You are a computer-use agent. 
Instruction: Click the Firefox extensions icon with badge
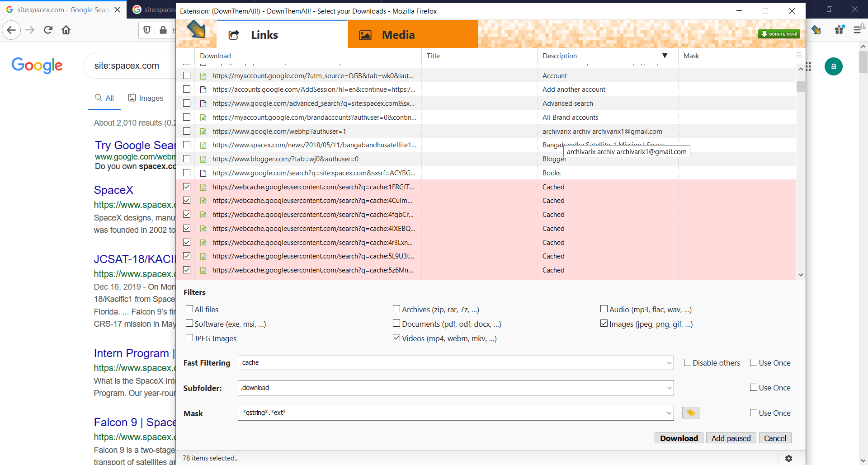840,30
